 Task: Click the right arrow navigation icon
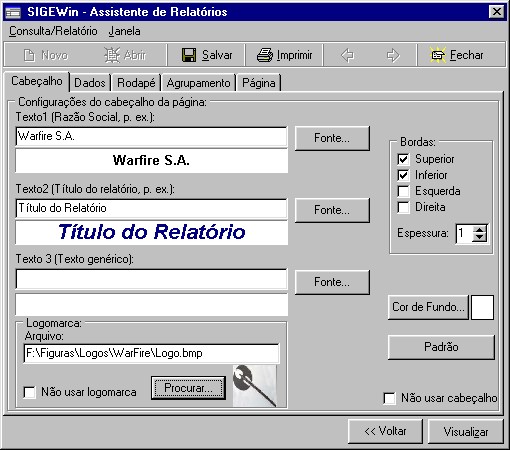(393, 55)
